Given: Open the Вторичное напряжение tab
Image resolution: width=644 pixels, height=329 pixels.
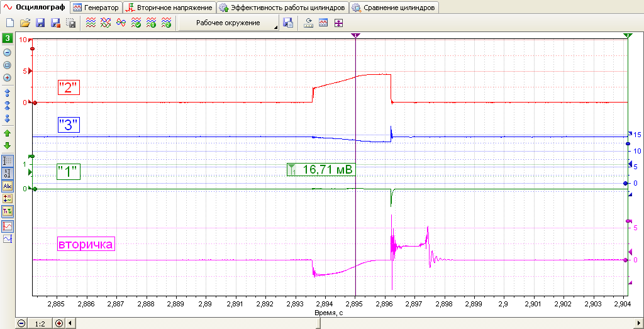Looking at the screenshot, I should (170, 8).
